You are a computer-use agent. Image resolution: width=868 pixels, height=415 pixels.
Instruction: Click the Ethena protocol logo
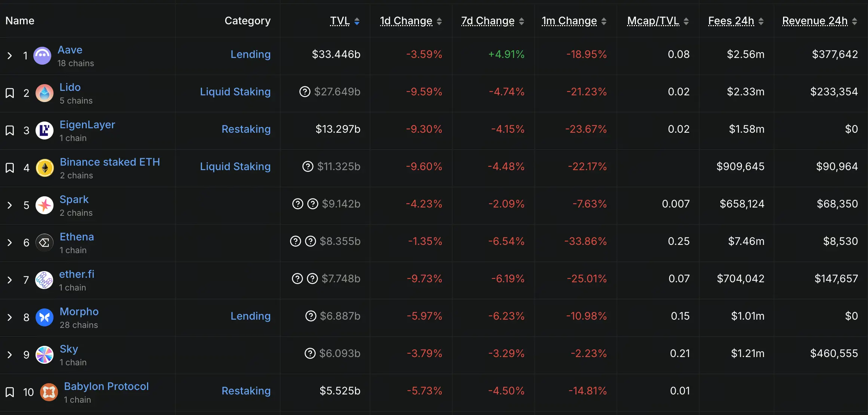point(44,242)
